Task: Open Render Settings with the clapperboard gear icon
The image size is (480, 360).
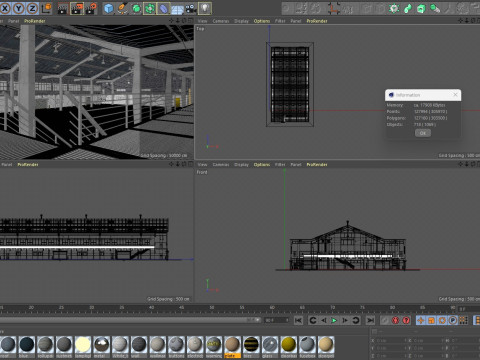Action: [91, 8]
